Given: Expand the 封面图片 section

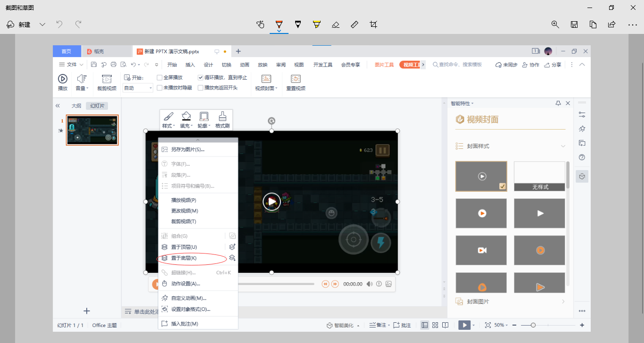Looking at the screenshot, I should coord(563,302).
